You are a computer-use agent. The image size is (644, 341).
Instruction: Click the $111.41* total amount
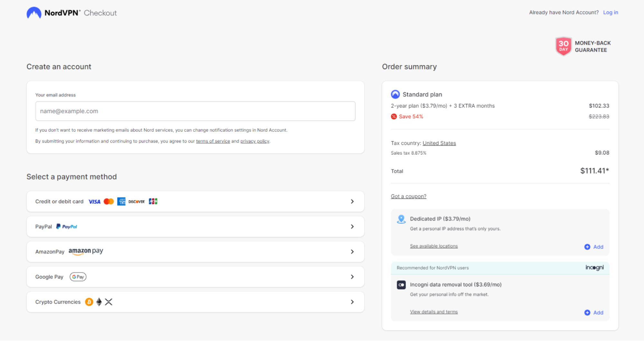tap(595, 171)
